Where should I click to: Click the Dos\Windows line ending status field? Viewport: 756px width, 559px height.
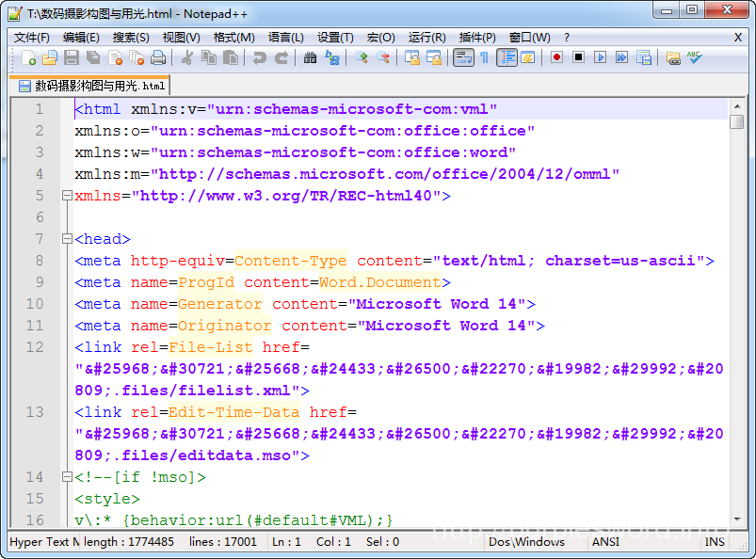click(526, 542)
